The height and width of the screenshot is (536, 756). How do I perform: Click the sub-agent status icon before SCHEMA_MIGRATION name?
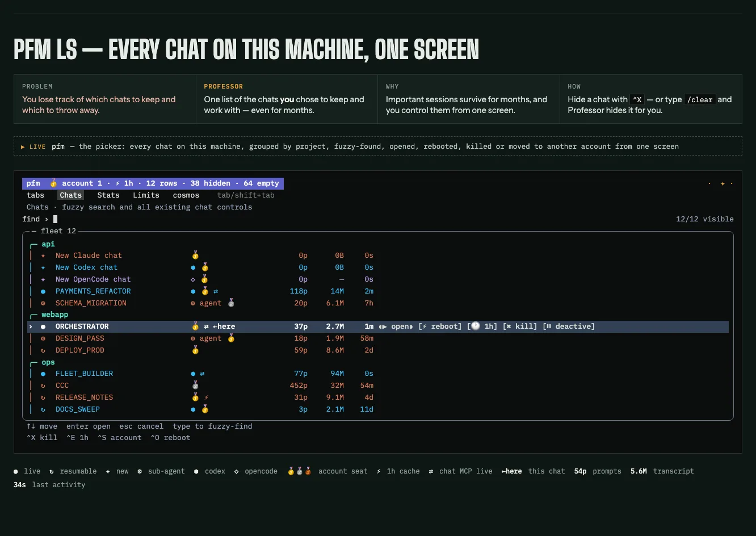tap(43, 303)
